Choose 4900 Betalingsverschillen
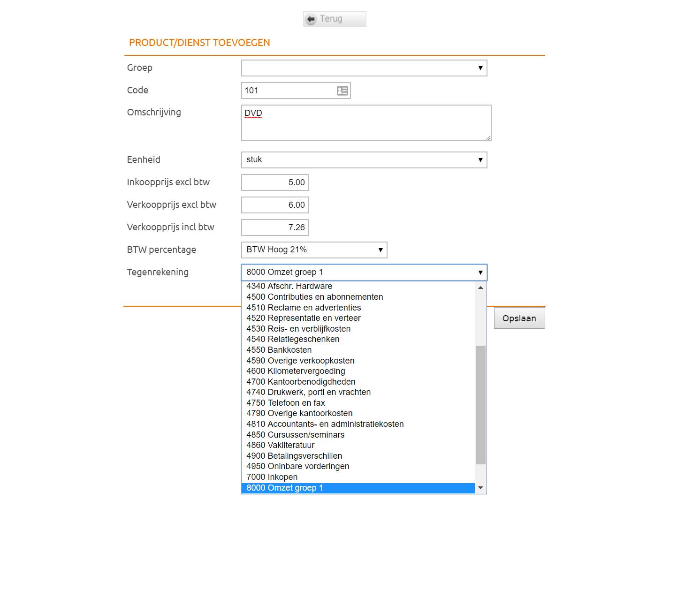 point(358,456)
